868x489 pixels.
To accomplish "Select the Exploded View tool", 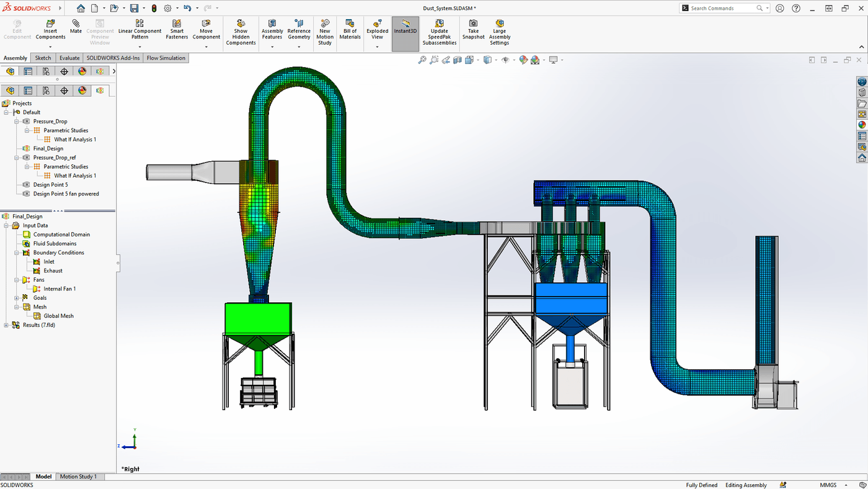I will coord(376,29).
